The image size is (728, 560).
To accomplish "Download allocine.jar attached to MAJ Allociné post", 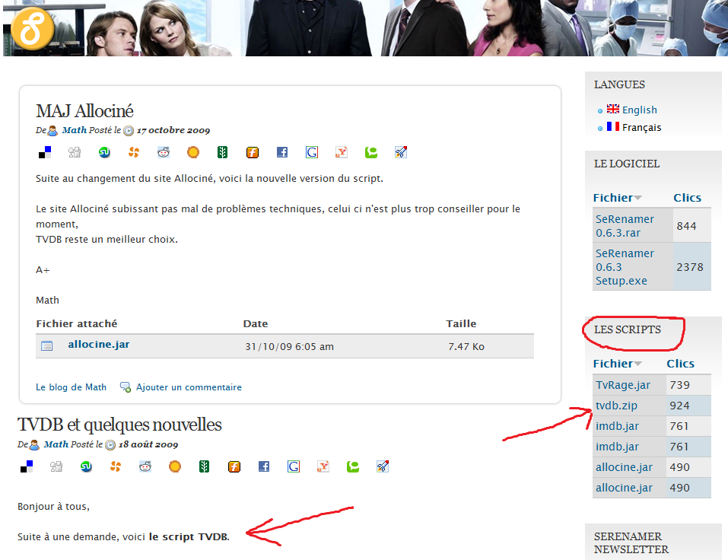I will pyautogui.click(x=99, y=345).
